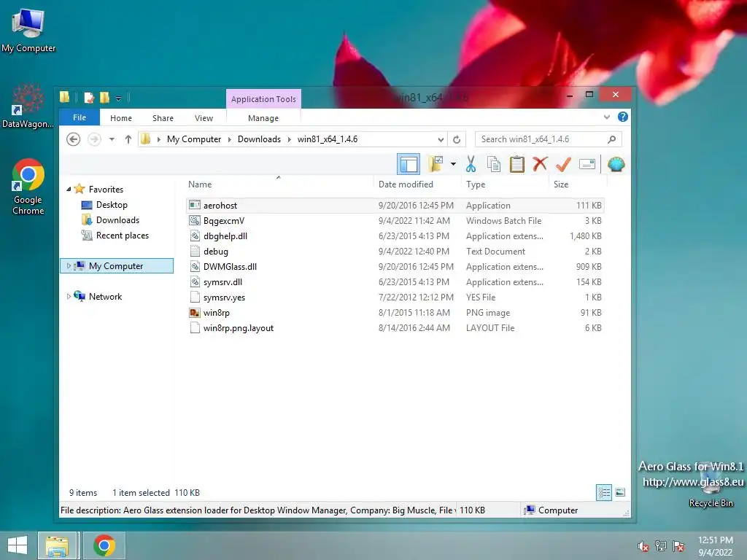Toggle the navigation pane toolbar button
Image resolution: width=747 pixels, height=560 pixels.
409,164
